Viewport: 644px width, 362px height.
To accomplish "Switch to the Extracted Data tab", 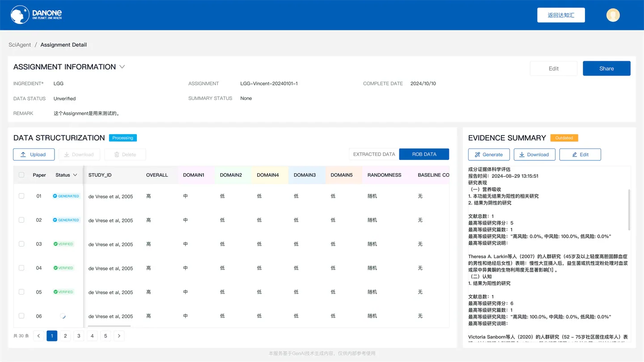I will (374, 154).
